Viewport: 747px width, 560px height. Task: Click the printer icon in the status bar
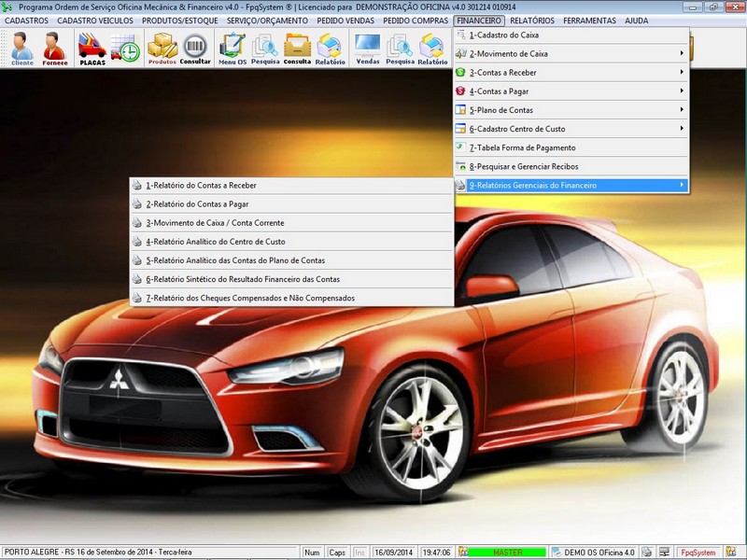pyautogui.click(x=646, y=553)
